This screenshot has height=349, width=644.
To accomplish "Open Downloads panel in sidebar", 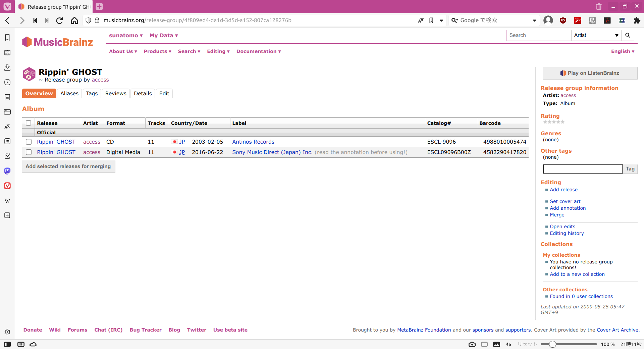I will click(7, 67).
